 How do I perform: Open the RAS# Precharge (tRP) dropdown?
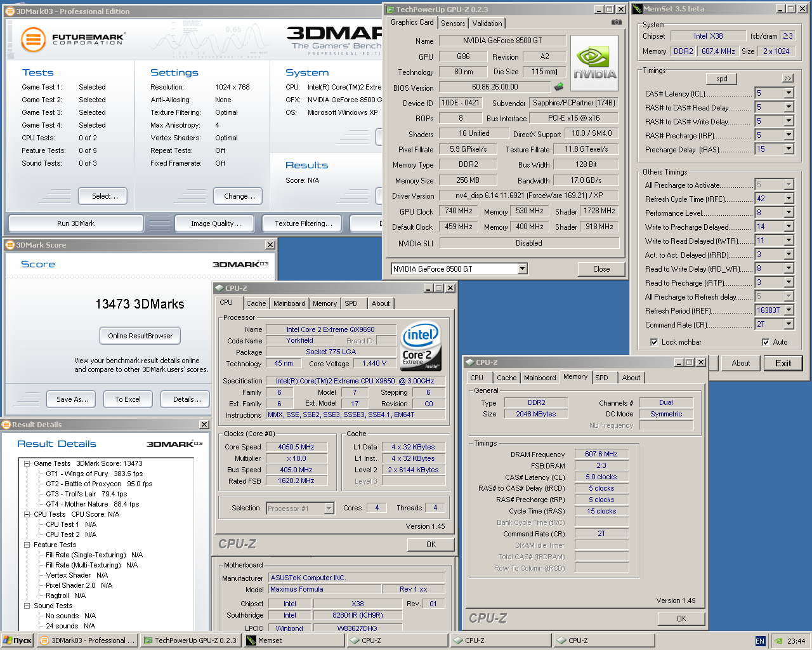click(789, 135)
